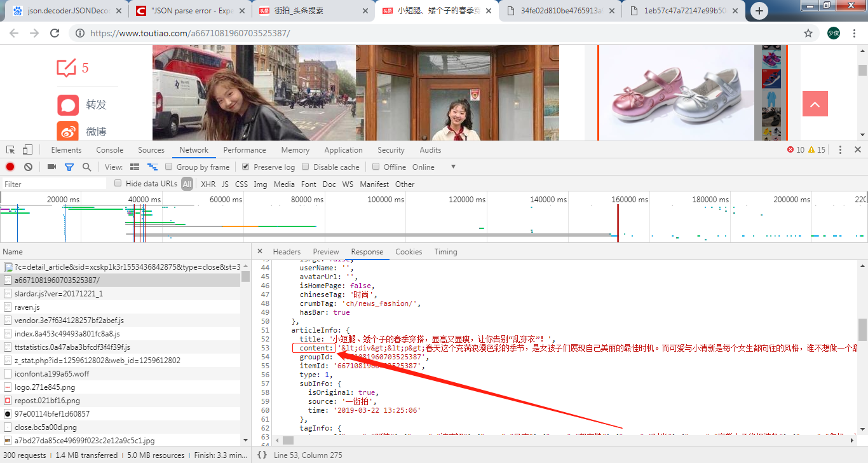Image resolution: width=868 pixels, height=463 pixels.
Task: Enable Disable cache checkbox
Action: pos(305,167)
